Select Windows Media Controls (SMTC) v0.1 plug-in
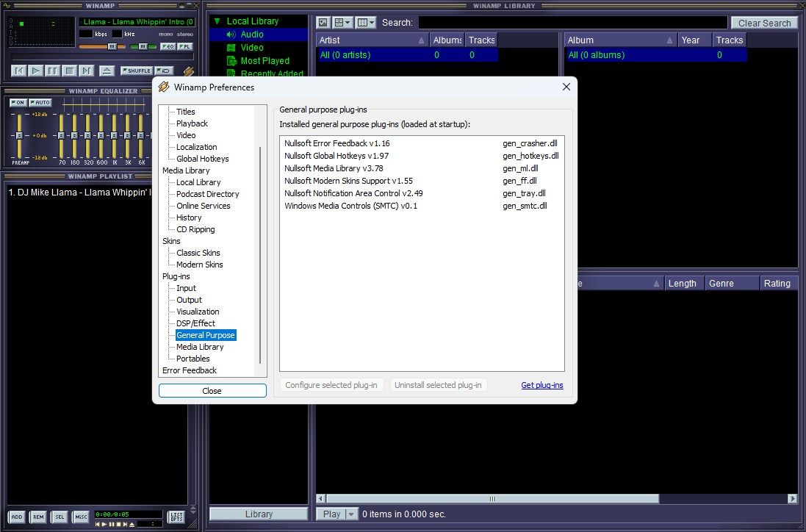The width and height of the screenshot is (806, 532). click(x=422, y=206)
